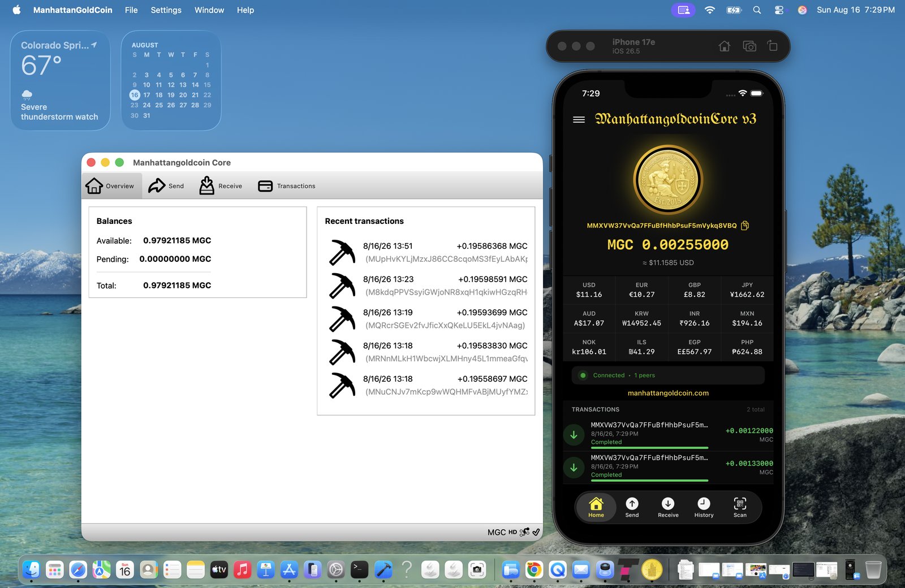Open the gold coin app in dock
905x588 pixels.
coord(652,569)
